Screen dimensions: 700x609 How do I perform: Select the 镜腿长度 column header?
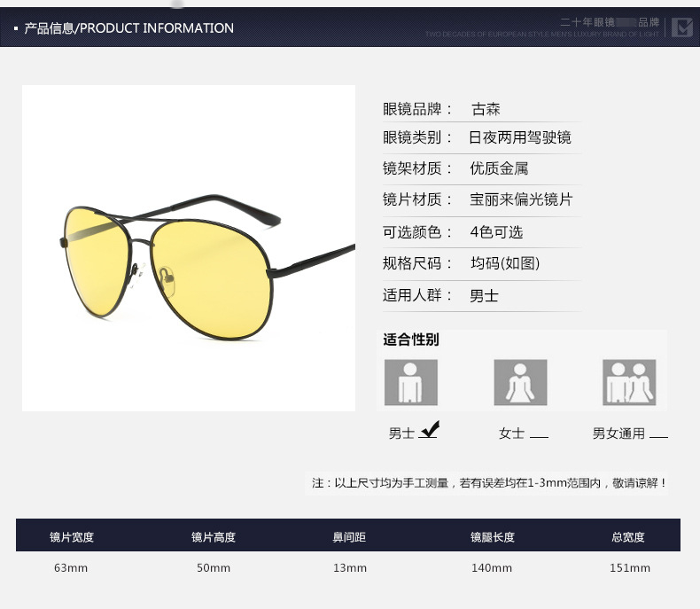492,536
